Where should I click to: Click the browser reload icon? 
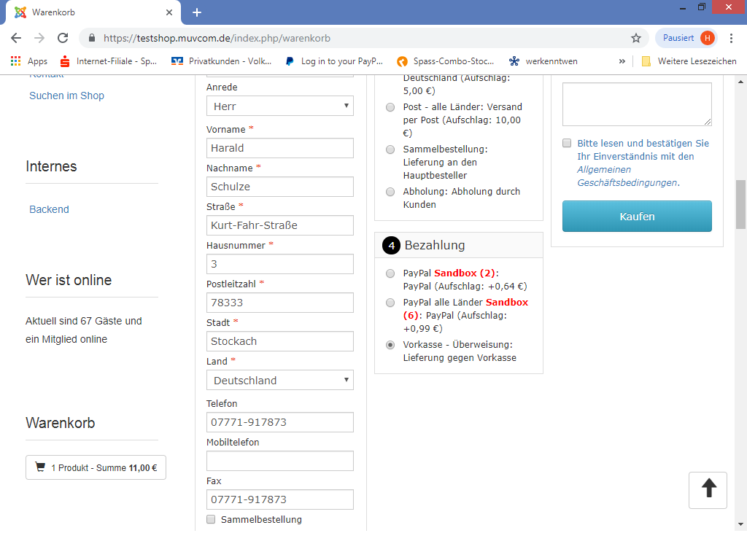[x=63, y=38]
